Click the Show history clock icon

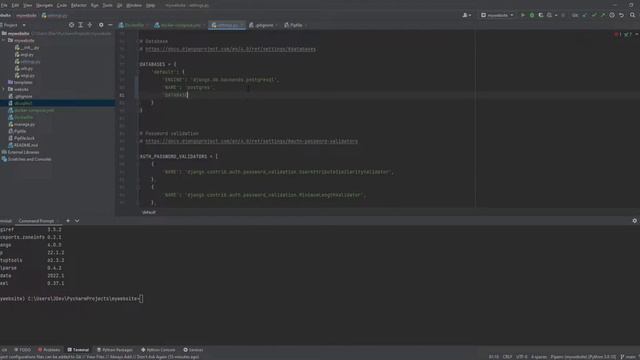(612, 15)
